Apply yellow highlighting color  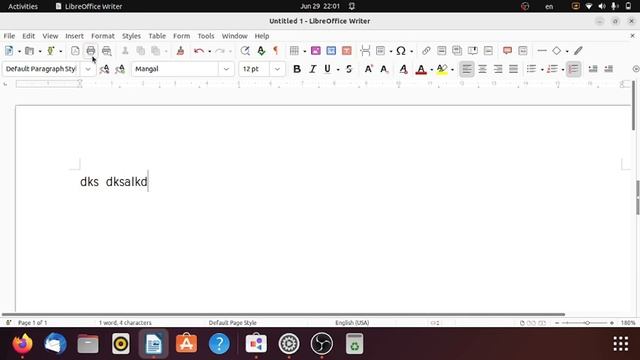(441, 69)
